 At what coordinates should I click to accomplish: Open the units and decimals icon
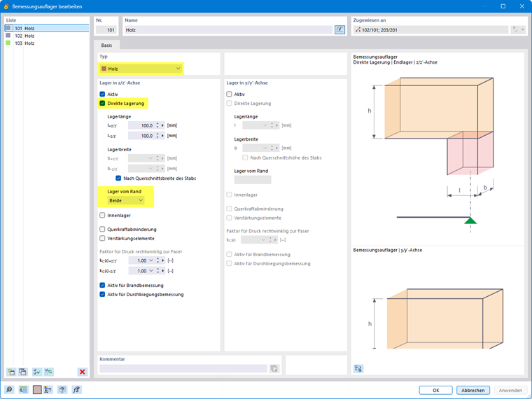click(23, 390)
